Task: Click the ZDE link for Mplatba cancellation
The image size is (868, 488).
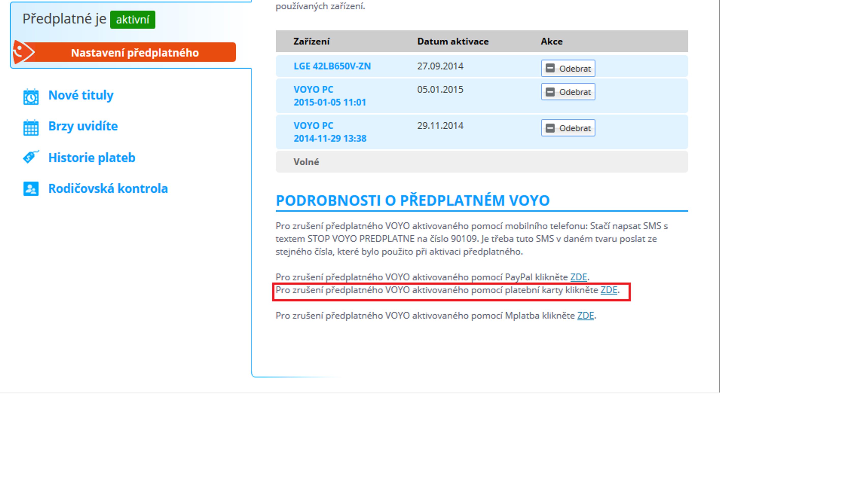Action: (586, 316)
